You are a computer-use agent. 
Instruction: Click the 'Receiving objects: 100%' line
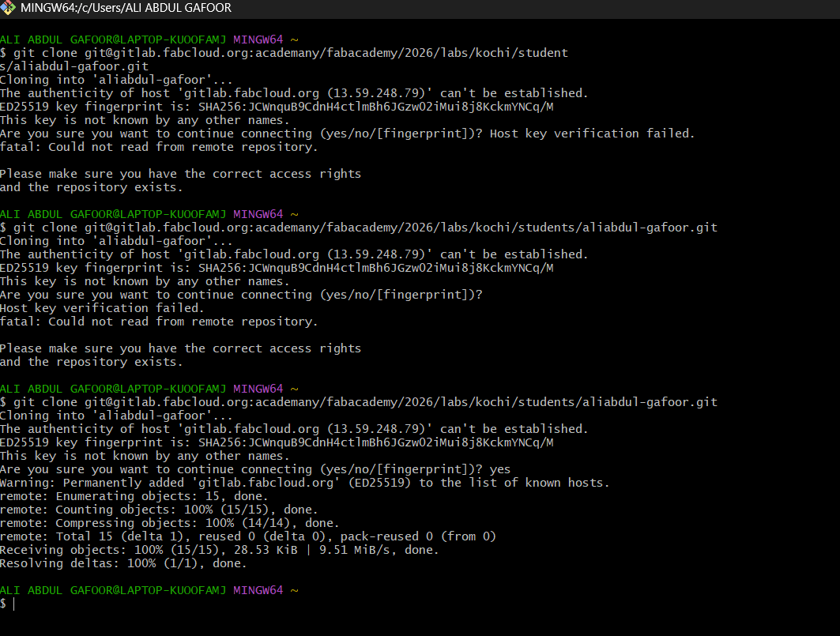click(219, 550)
